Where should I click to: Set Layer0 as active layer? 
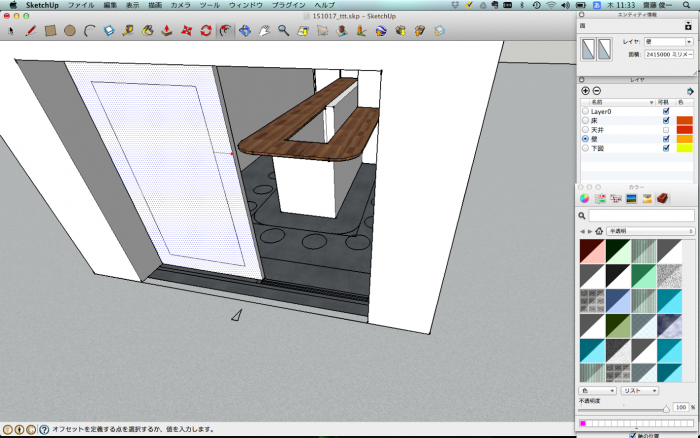point(585,111)
